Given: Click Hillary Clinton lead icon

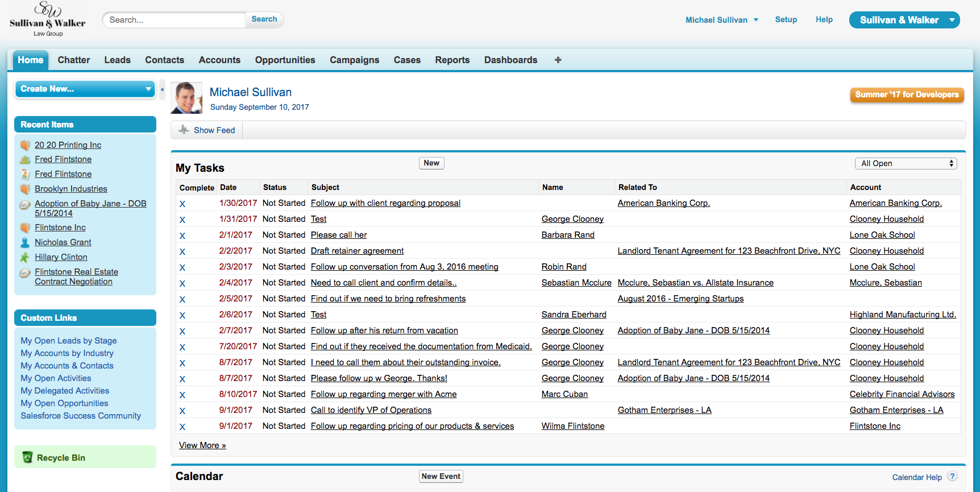Looking at the screenshot, I should click(25, 257).
